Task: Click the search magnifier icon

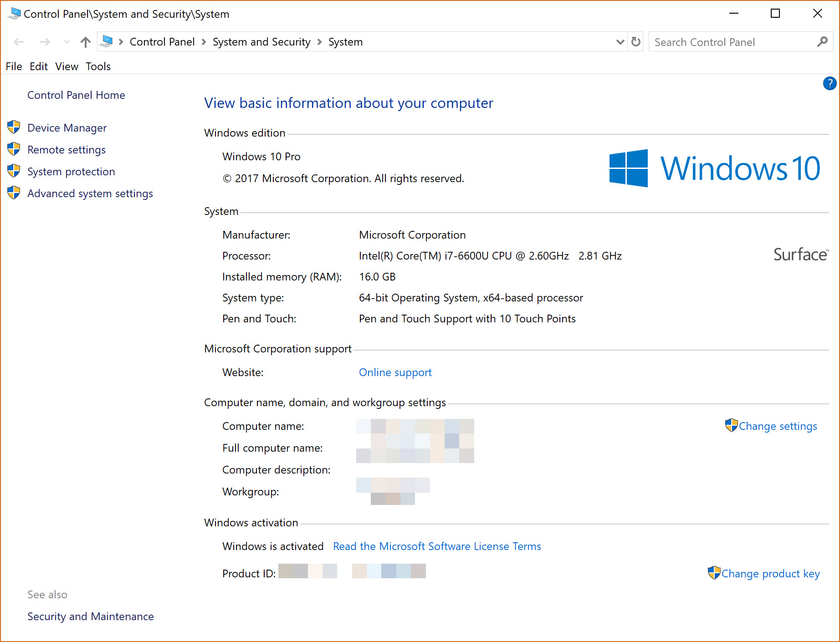Action: 822,42
